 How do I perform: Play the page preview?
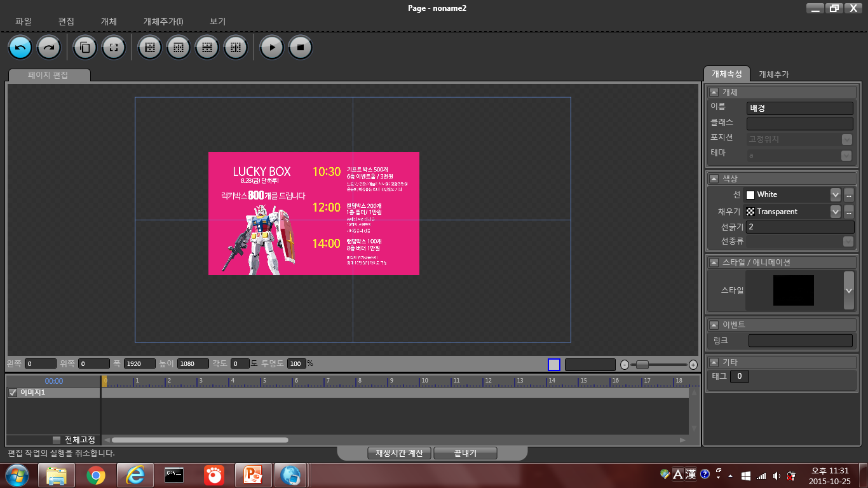click(271, 47)
